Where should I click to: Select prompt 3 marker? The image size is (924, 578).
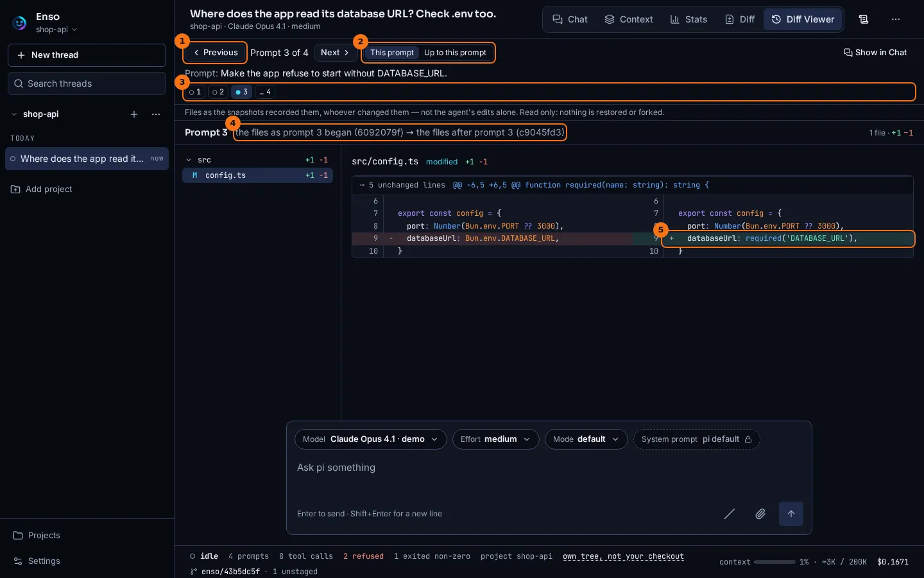[x=241, y=92]
